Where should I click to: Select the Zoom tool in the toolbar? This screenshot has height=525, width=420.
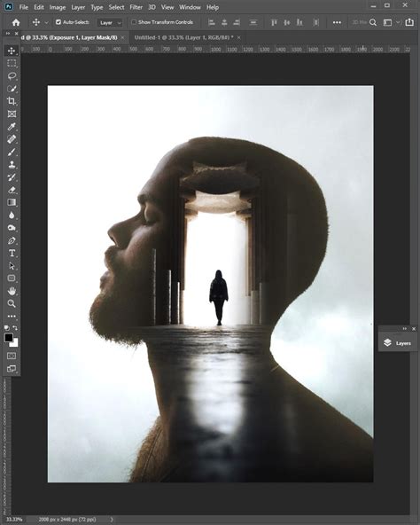click(x=12, y=303)
